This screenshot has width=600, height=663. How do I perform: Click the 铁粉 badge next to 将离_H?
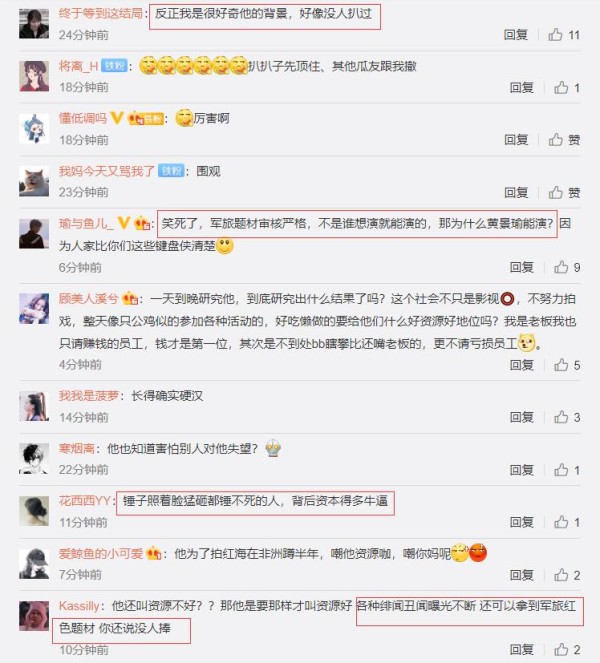point(114,66)
